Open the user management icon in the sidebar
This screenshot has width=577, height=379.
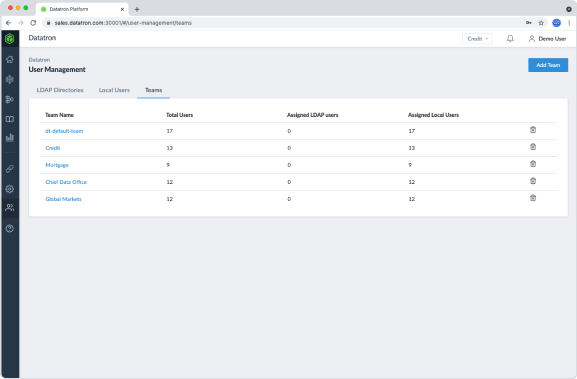coord(10,208)
